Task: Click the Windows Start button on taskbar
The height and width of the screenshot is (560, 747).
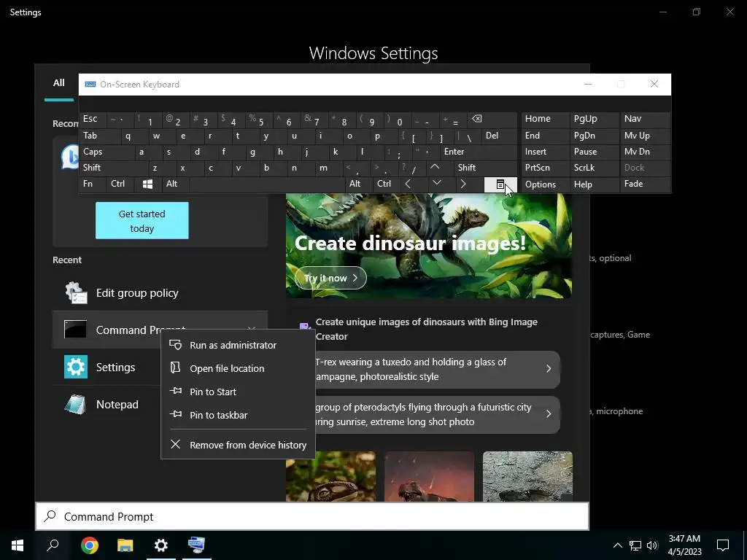Action: (x=18, y=545)
